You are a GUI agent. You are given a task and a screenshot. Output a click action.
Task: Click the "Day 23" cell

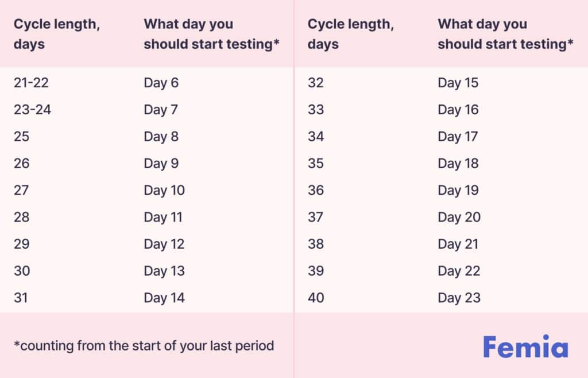click(x=459, y=298)
